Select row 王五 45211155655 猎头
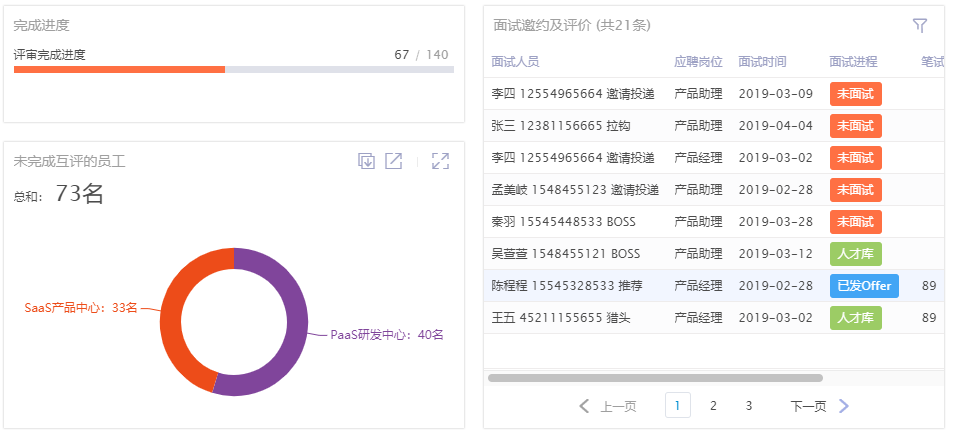The width and height of the screenshot is (956, 432). (713, 317)
